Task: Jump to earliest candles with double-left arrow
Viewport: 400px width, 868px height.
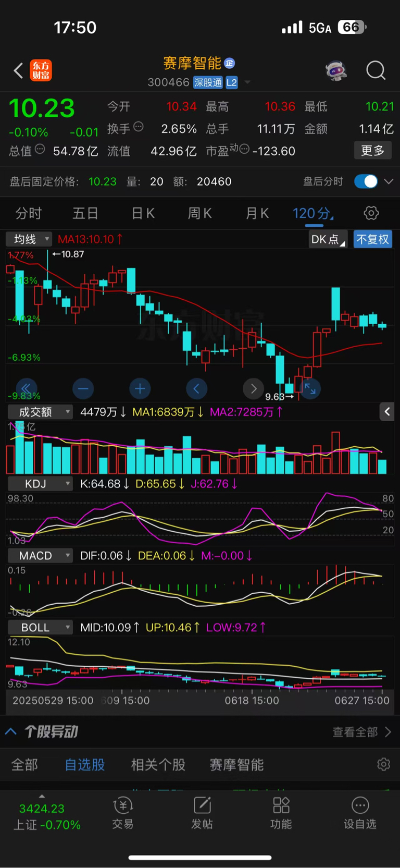Action: 26,388
